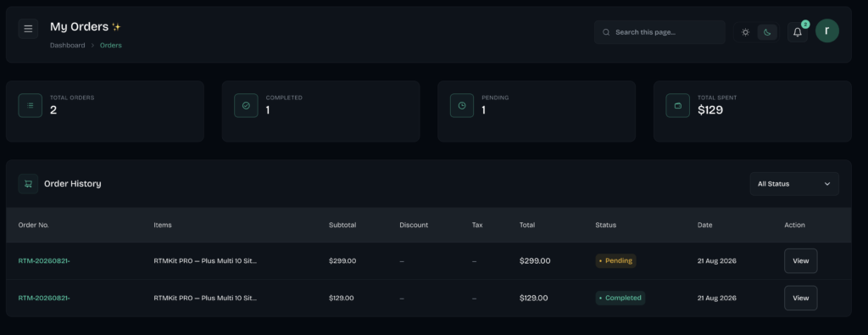Open order number link in Completed row
This screenshot has width=868, height=335.
pyautogui.click(x=44, y=298)
